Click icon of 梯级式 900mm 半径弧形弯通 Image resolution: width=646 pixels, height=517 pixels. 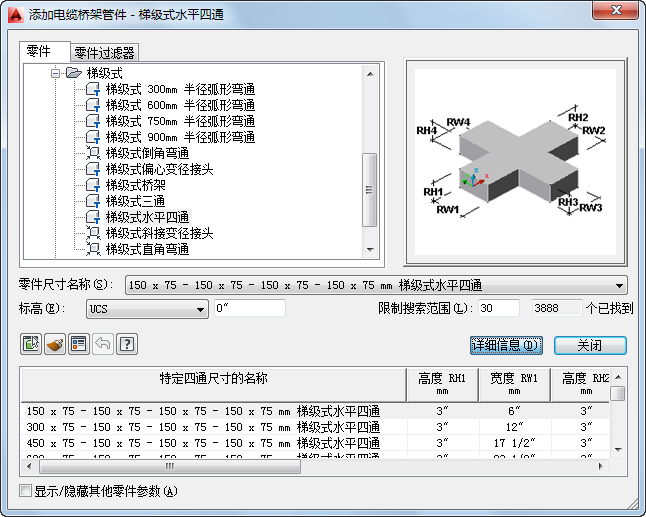tap(93, 137)
